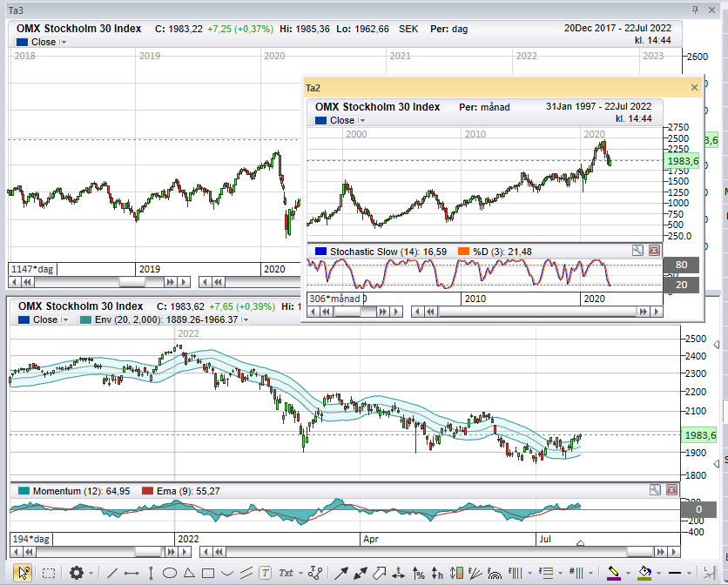
Task: Open the Fibonacci vertical lines dropdown
Action: (529, 574)
